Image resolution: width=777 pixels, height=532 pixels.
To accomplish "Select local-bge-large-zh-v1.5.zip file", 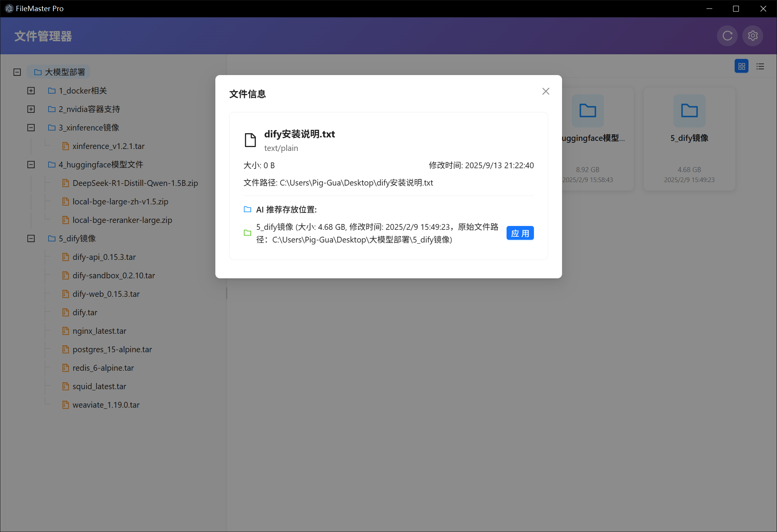I will 115,201.
